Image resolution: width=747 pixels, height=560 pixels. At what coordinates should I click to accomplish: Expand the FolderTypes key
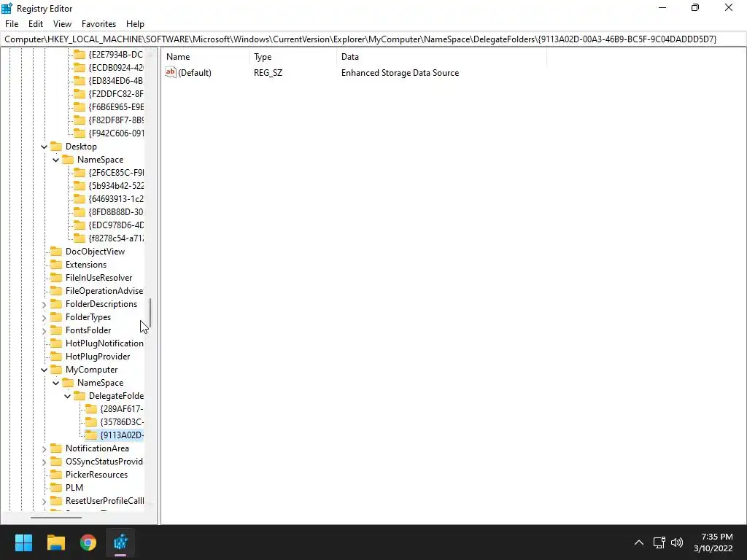pyautogui.click(x=44, y=318)
